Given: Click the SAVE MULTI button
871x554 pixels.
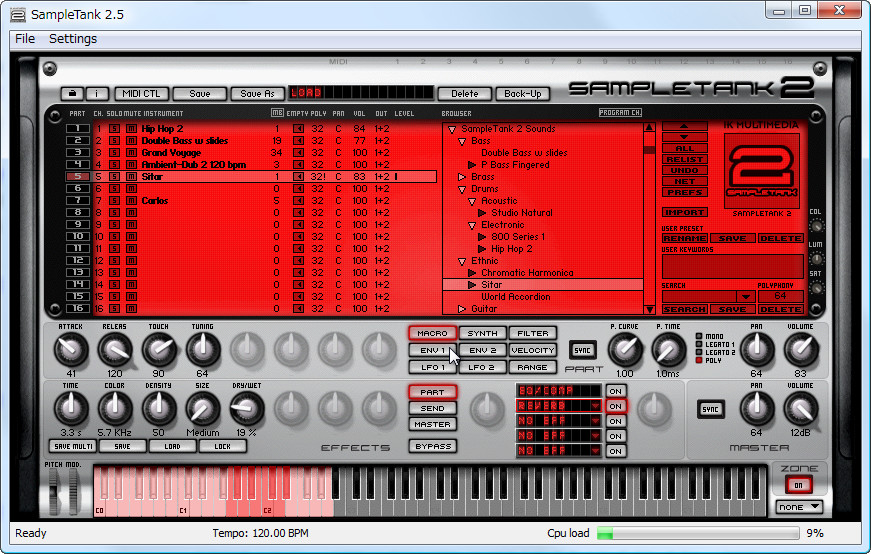Looking at the screenshot, I should point(73,446).
